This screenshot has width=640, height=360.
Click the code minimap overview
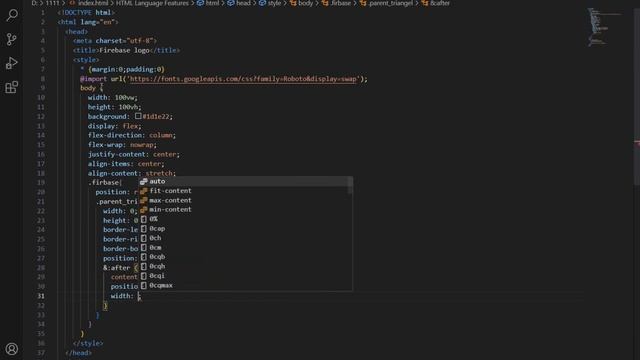(x=605, y=27)
